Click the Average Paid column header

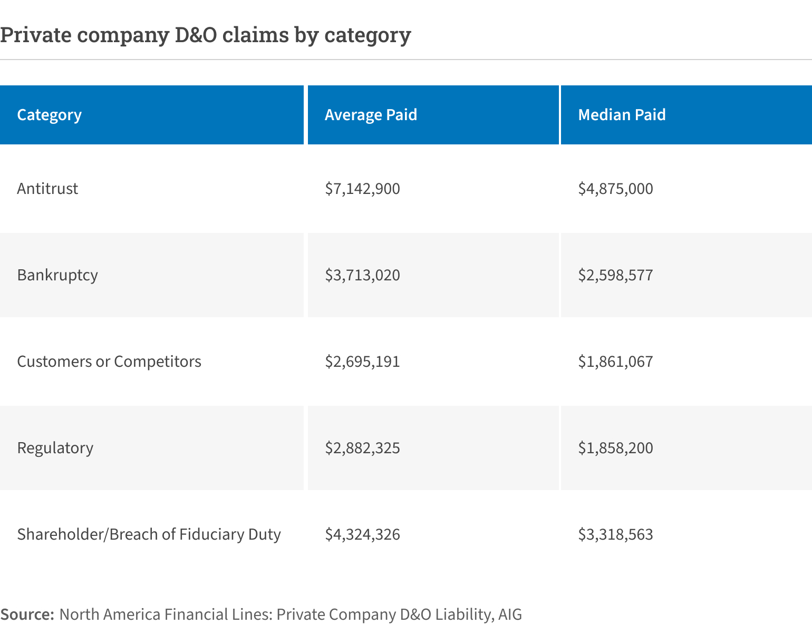(x=371, y=115)
